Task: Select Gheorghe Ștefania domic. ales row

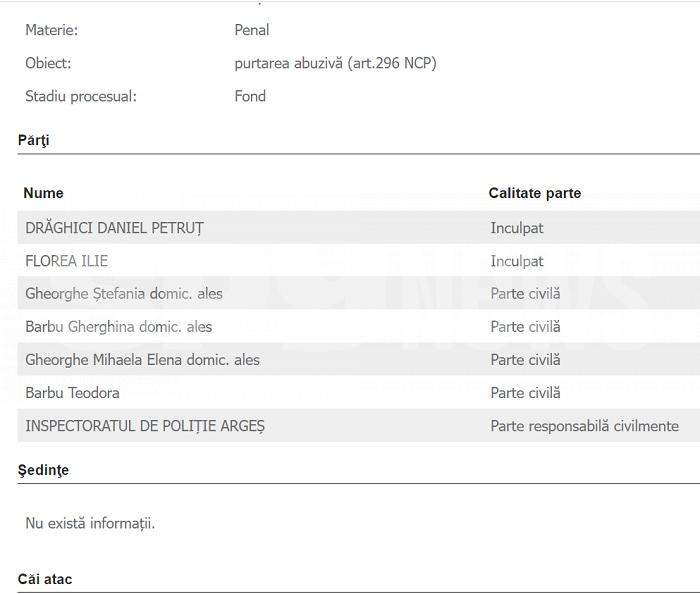Action: click(x=358, y=293)
